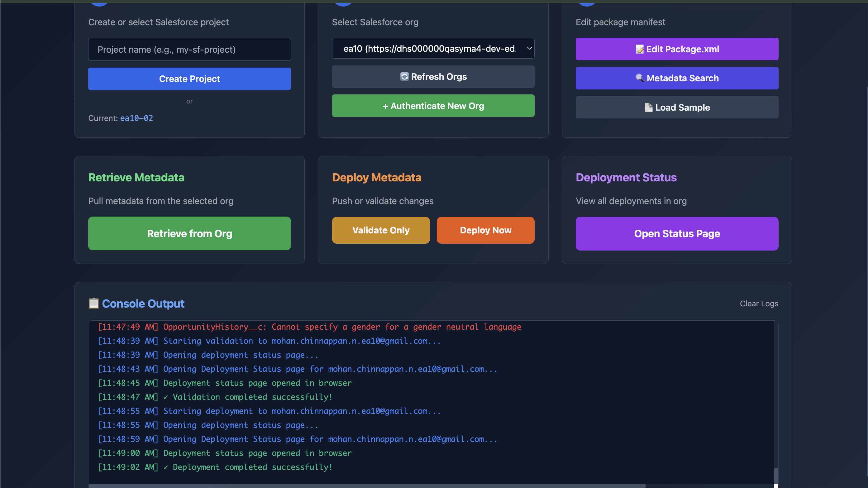The height and width of the screenshot is (488, 868).
Task: Focus the Project name input field
Action: (189, 50)
